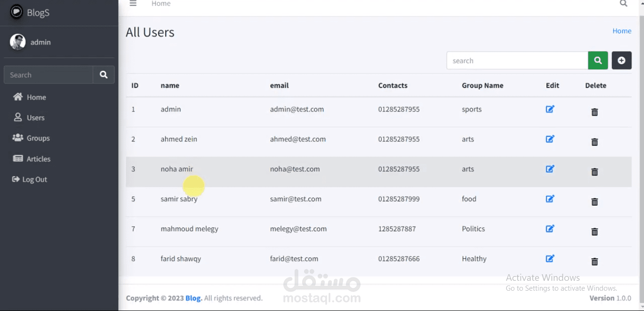Go to Home in the sidebar
The height and width of the screenshot is (311, 644).
(x=36, y=97)
